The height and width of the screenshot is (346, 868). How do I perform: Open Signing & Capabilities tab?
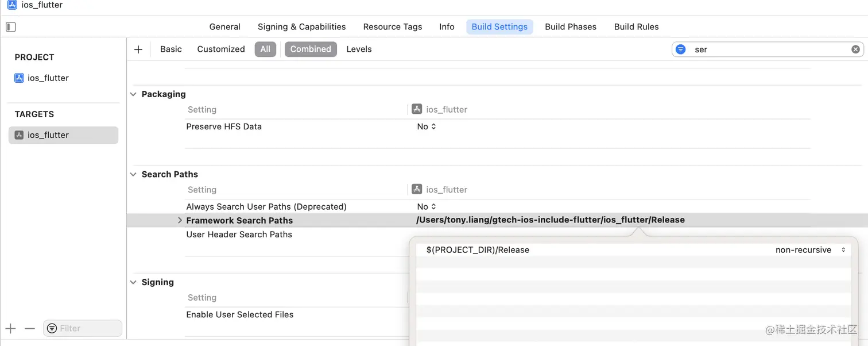[x=301, y=27]
